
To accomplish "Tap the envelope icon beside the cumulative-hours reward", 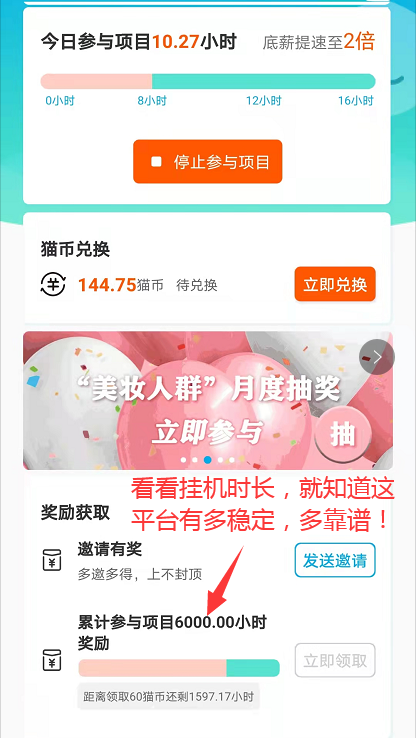I will (x=52, y=659).
